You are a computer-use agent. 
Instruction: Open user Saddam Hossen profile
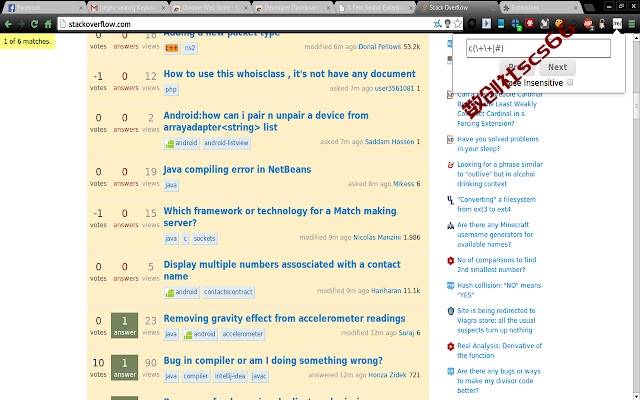pyautogui.click(x=389, y=142)
